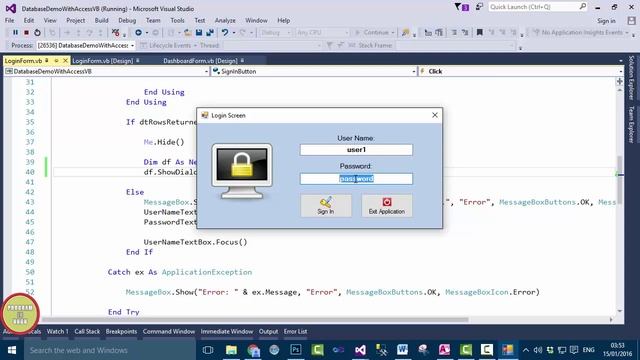640x360 pixels.
Task: Click the Windows taskbar search box
Action: (110, 350)
